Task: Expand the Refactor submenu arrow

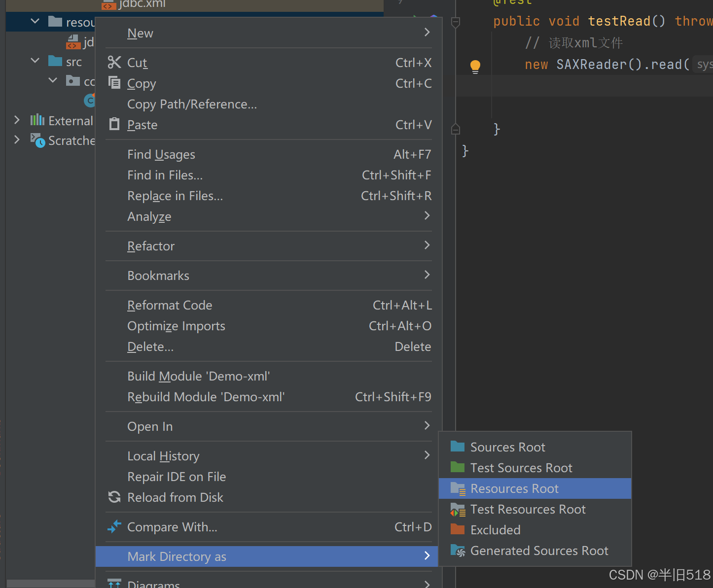Action: pyautogui.click(x=427, y=245)
